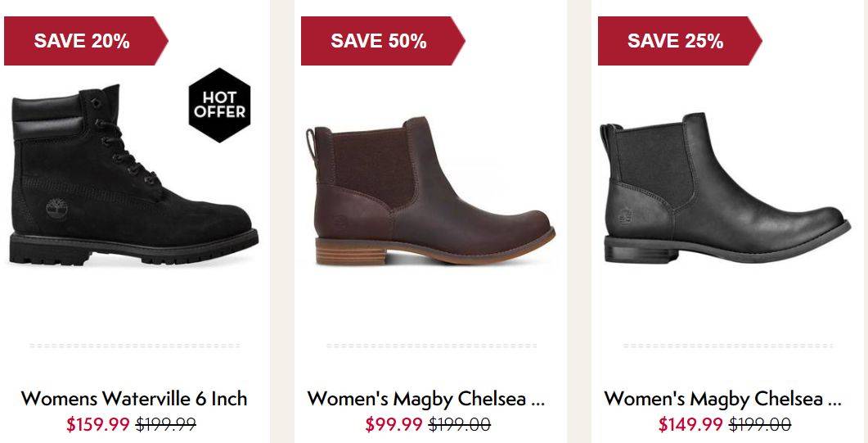Viewport: 868px width, 443px height.
Task: Open the Magby Chelsea title priced at $149.99
Action: pos(722,399)
